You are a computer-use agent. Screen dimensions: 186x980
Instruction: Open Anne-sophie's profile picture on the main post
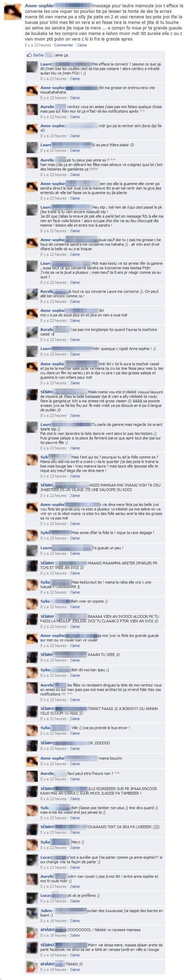(12, 11)
